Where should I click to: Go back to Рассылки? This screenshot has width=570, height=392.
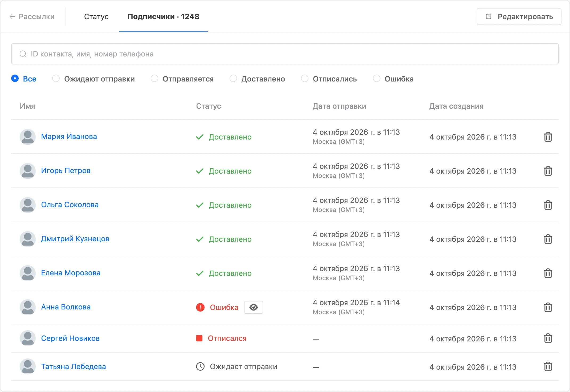click(32, 17)
